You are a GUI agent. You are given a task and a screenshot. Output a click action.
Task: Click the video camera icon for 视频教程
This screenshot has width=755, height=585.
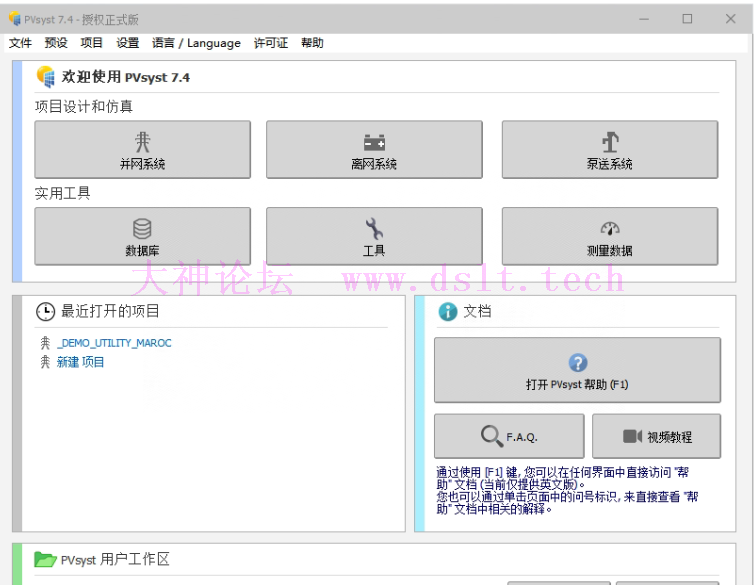point(632,436)
